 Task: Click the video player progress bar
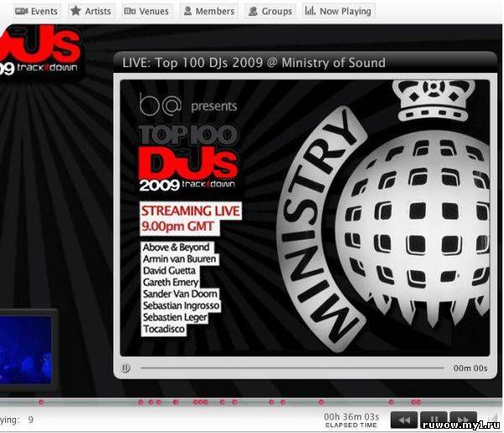point(292,368)
